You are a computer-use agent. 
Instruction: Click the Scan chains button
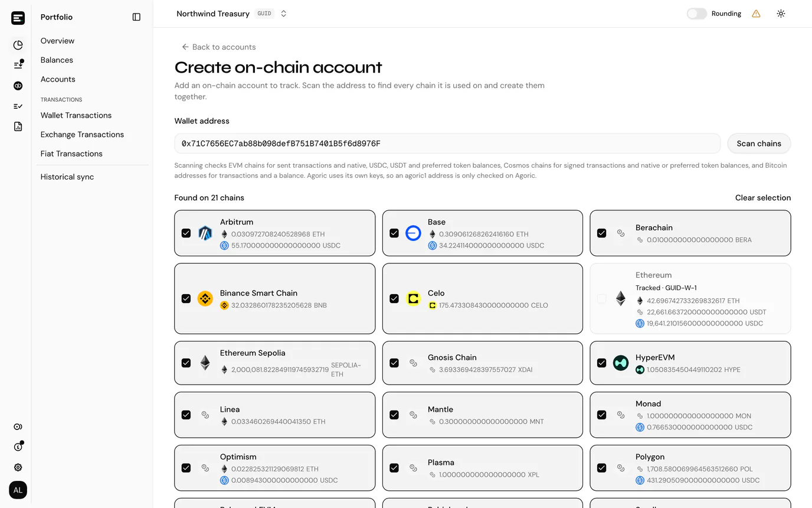[x=759, y=144]
